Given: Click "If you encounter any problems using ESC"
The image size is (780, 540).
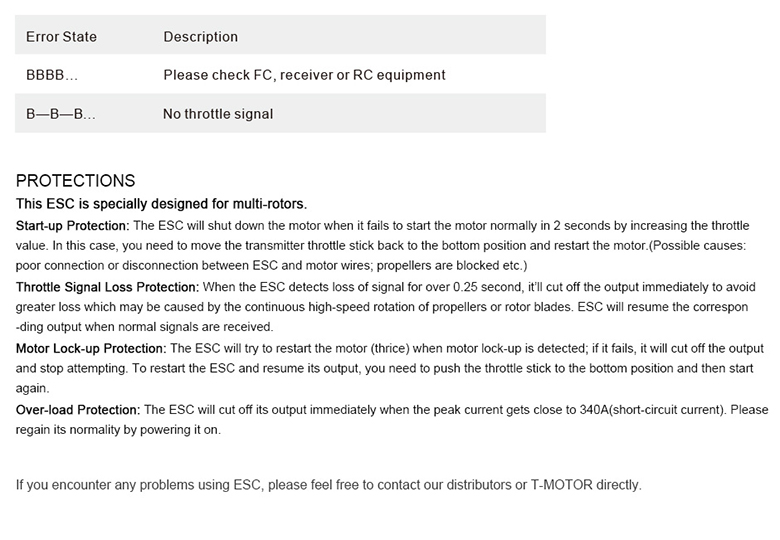Looking at the screenshot, I should pos(139,485).
